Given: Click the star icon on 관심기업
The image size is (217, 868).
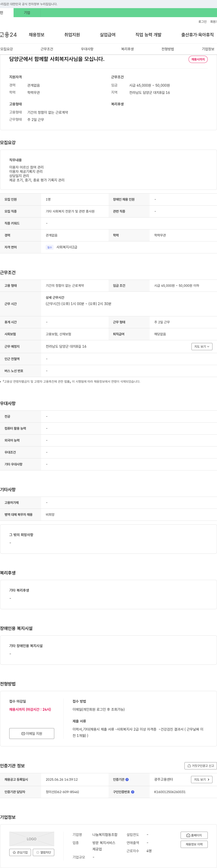Looking at the screenshot, I should click(14, 852).
